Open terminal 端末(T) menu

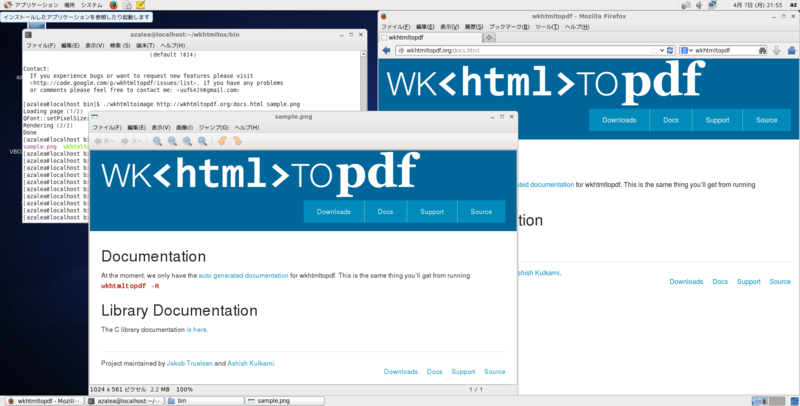[x=145, y=45]
